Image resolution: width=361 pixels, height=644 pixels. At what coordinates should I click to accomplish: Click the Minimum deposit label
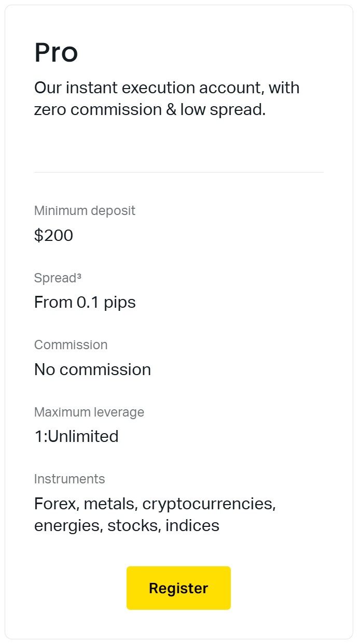tap(85, 211)
